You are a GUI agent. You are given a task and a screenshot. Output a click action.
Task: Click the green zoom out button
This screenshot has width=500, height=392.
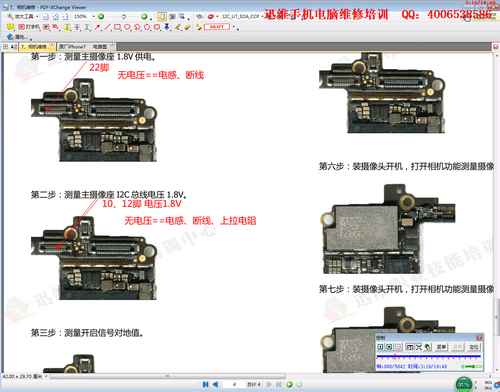[x=101, y=16]
